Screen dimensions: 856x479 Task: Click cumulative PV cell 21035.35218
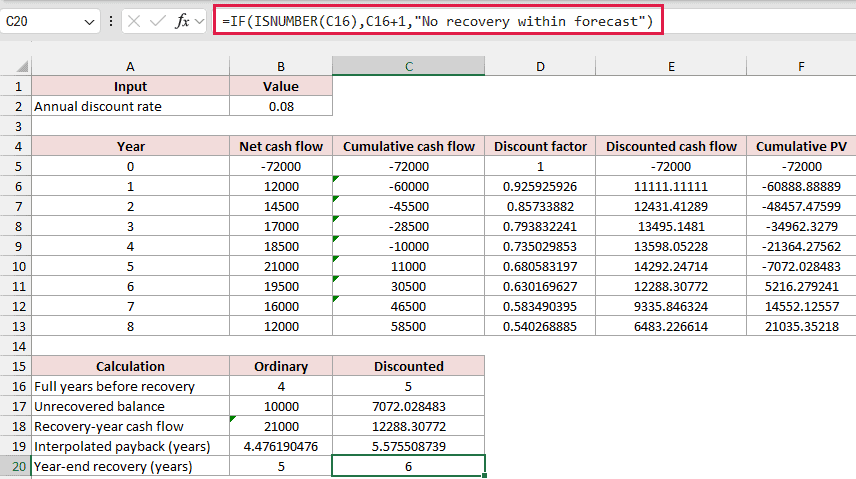coord(801,327)
